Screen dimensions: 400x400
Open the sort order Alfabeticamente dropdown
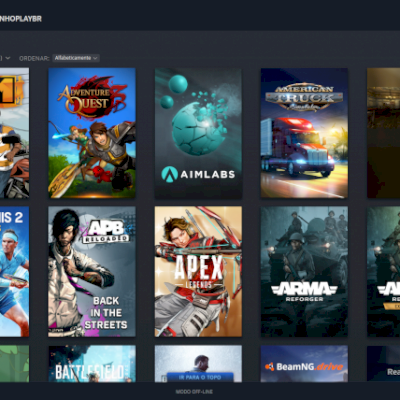(x=76, y=58)
